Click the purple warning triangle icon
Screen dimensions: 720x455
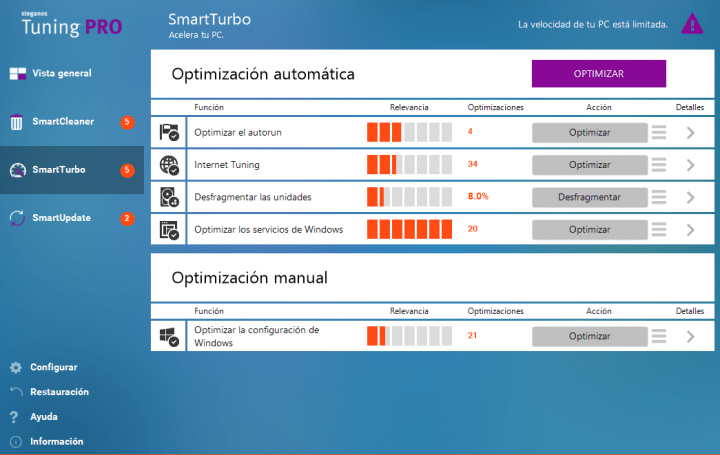point(692,24)
